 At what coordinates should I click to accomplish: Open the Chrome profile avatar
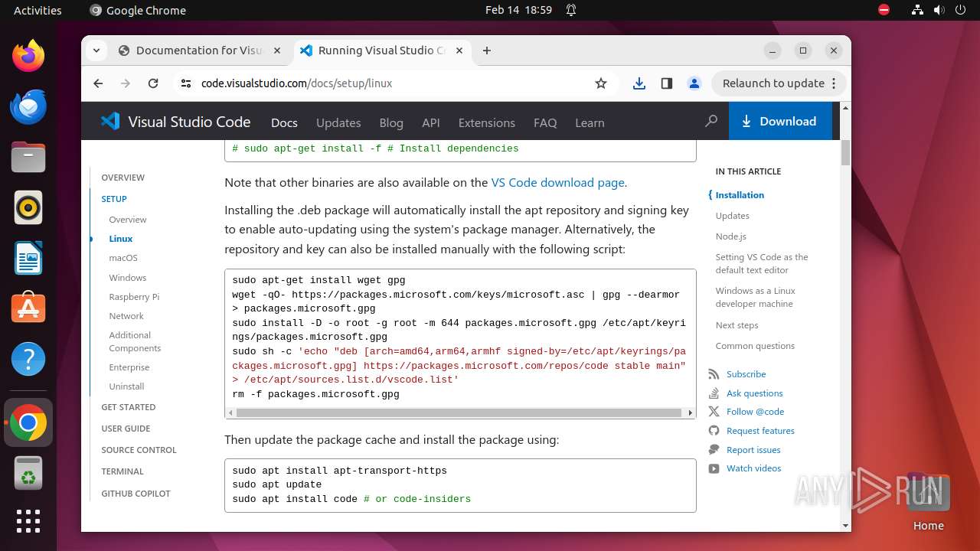(694, 83)
